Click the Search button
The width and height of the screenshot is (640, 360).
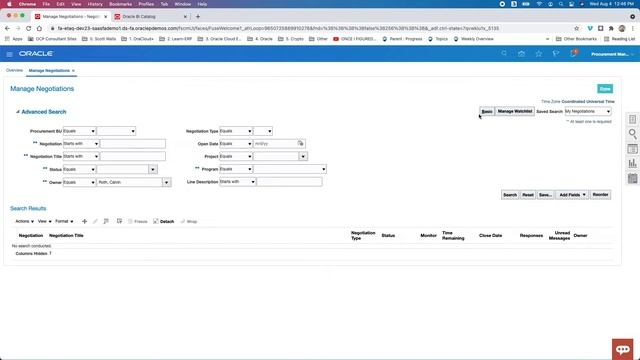[510, 195]
